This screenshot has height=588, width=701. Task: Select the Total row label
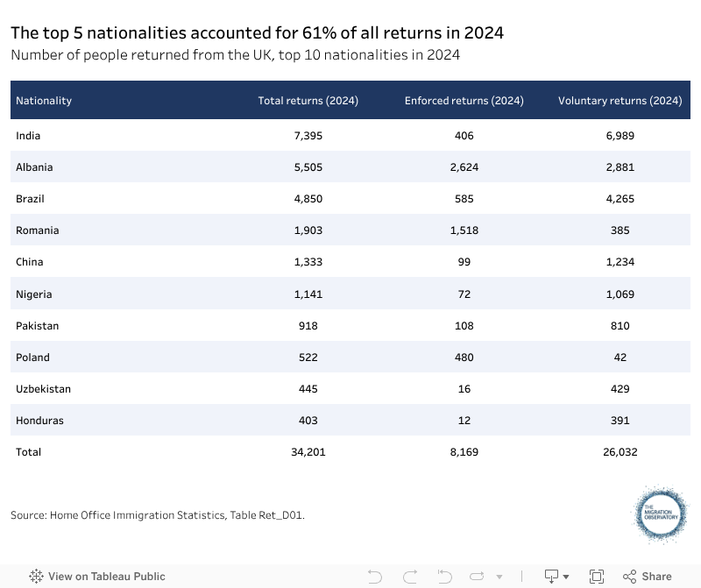pos(28,452)
